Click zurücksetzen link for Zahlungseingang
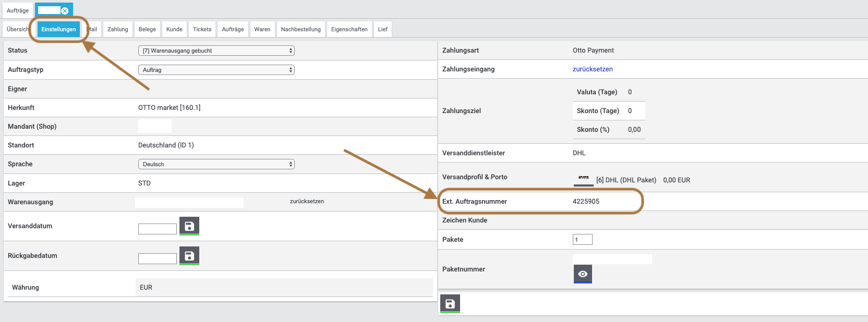 (x=593, y=69)
